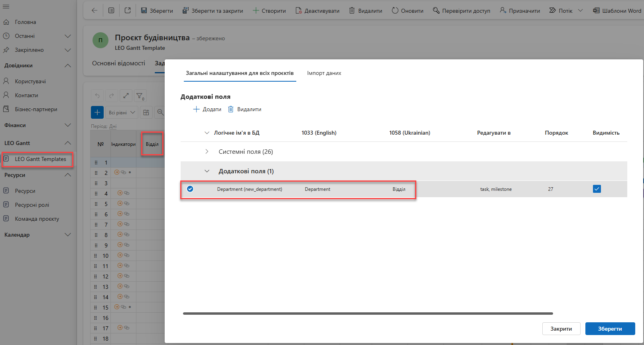Open Команда проєкту in sidebar

coord(38,219)
